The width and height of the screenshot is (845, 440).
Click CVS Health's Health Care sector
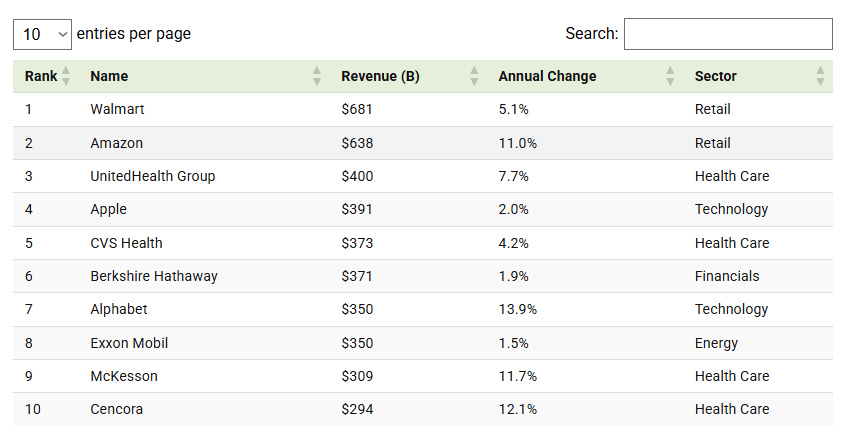click(x=732, y=243)
